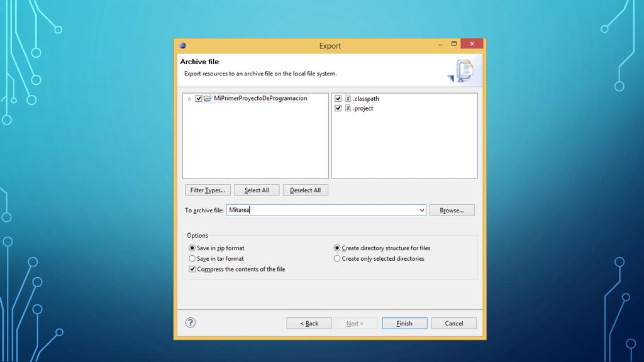Viewport: 644px width, 362px height.
Task: Click the archive export wizard banner icon
Action: (x=462, y=71)
